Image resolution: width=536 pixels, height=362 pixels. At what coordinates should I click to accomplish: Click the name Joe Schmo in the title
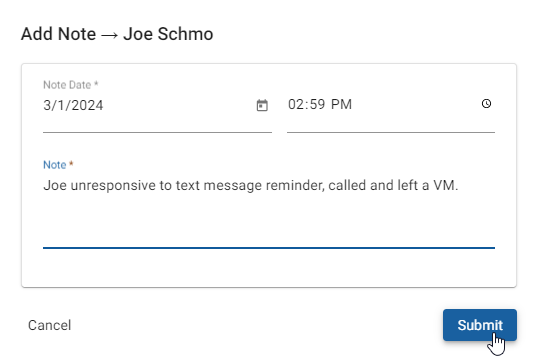coord(168,34)
